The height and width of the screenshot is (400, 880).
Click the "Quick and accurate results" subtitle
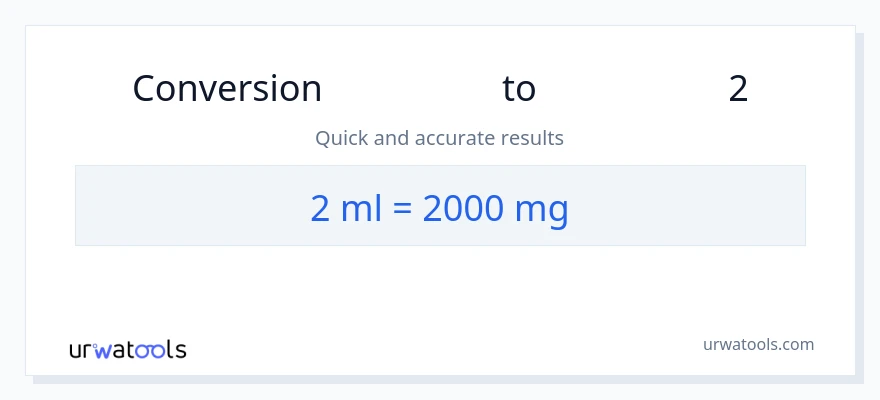pos(439,138)
